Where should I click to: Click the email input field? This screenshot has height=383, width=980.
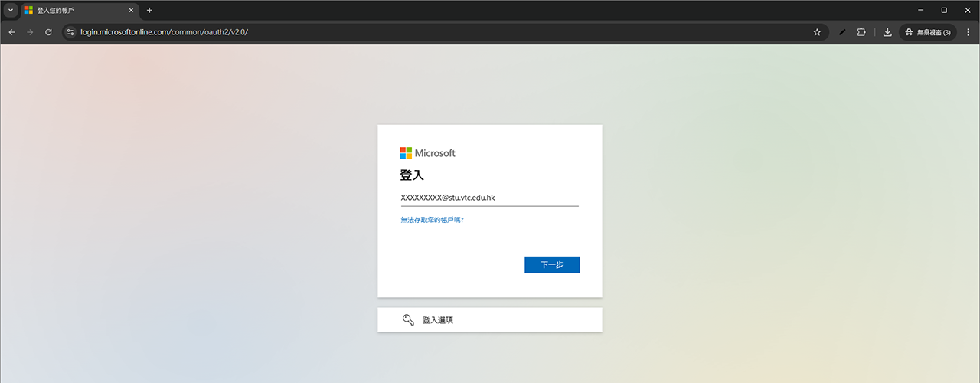(x=489, y=198)
